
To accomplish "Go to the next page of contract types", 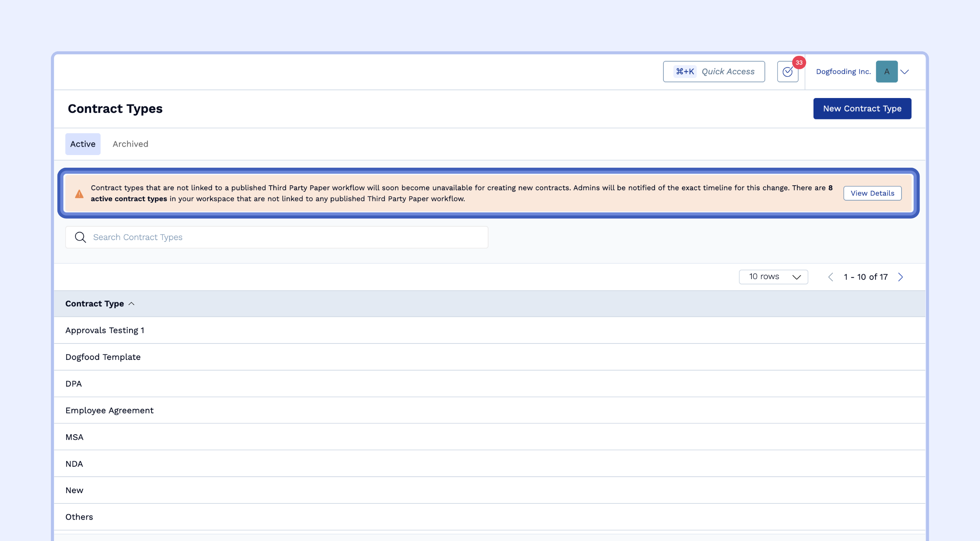I will (900, 276).
